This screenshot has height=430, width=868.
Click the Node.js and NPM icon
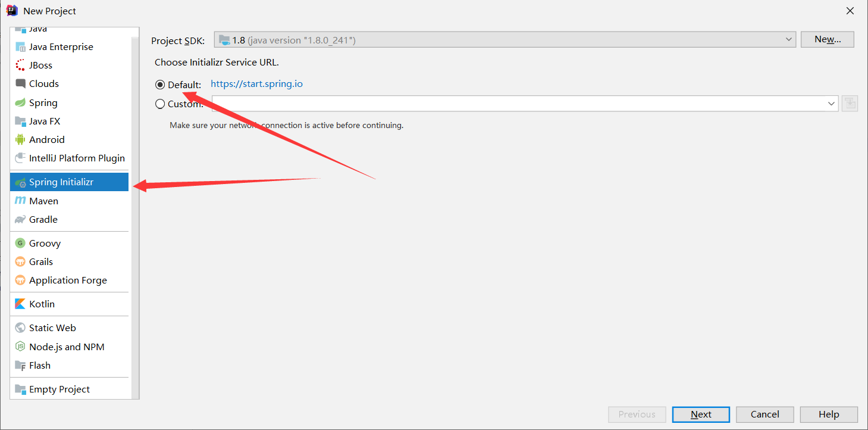point(20,347)
